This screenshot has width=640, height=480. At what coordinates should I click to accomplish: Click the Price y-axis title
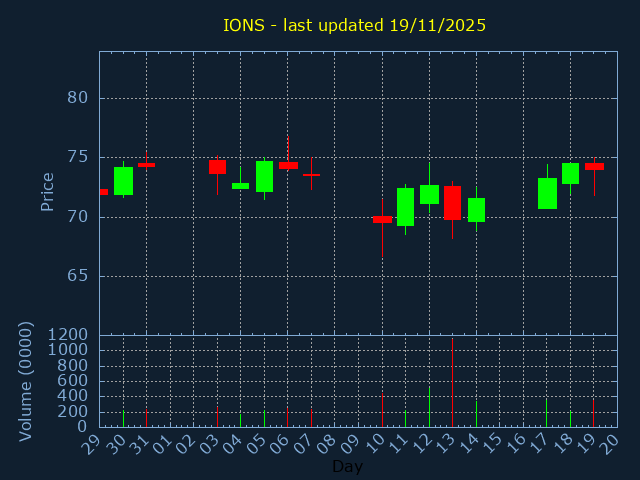tap(47, 191)
